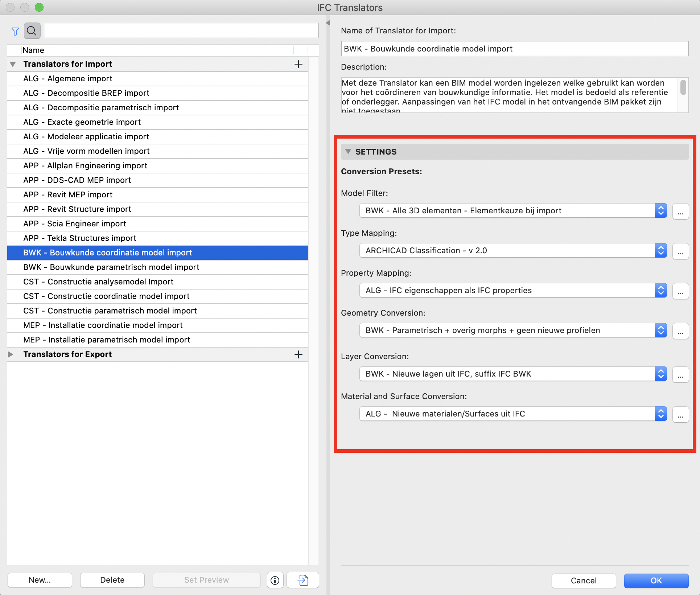Open Type Mapping options ellipsis button
The width and height of the screenshot is (700, 595).
click(x=680, y=251)
